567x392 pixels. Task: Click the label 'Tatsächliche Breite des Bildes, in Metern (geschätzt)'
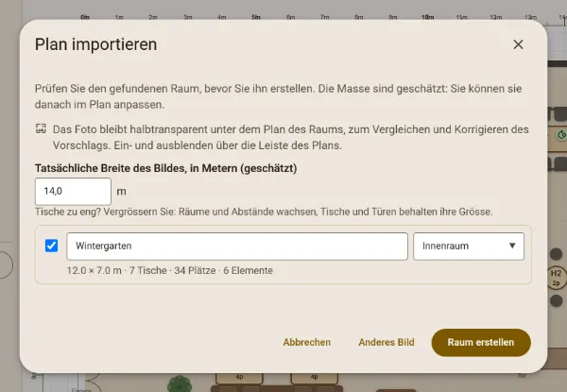tap(165, 168)
